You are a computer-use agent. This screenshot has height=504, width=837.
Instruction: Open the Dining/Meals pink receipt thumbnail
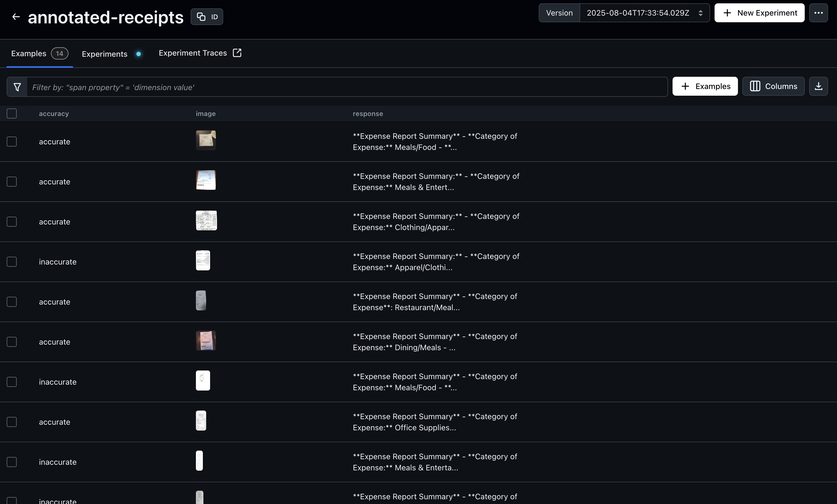coord(206,341)
